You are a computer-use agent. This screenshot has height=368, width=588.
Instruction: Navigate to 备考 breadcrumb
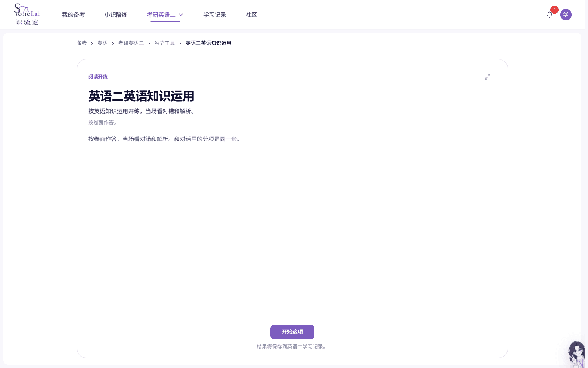(x=82, y=43)
